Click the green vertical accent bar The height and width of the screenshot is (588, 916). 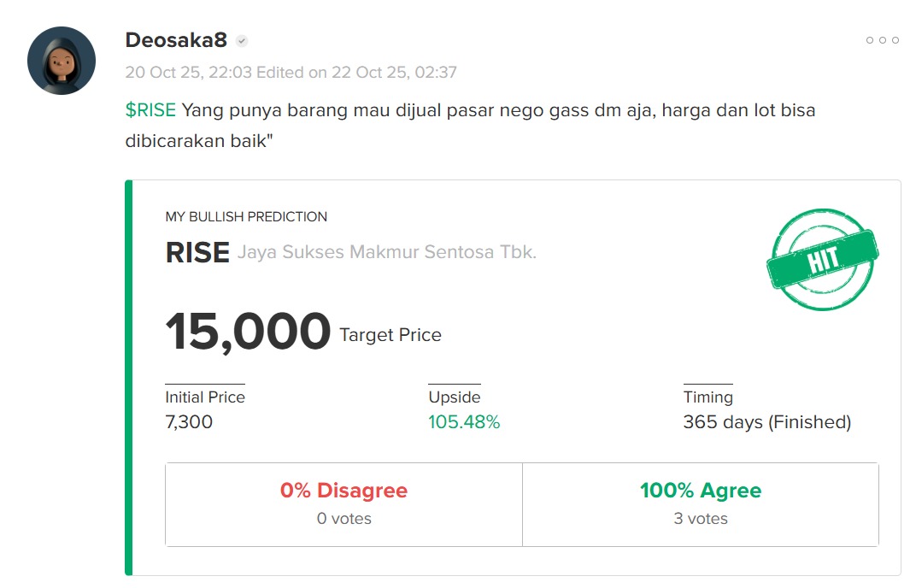(126, 376)
